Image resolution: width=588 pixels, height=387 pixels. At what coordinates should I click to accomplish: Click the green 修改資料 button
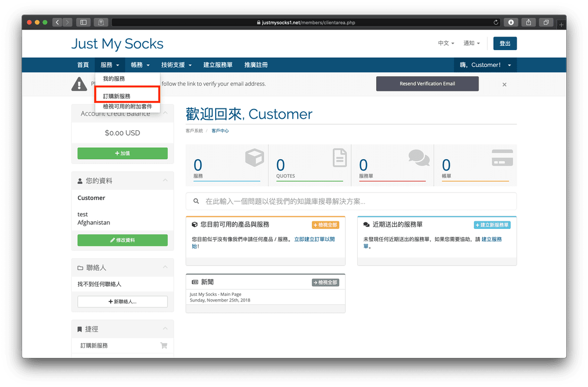pos(122,240)
